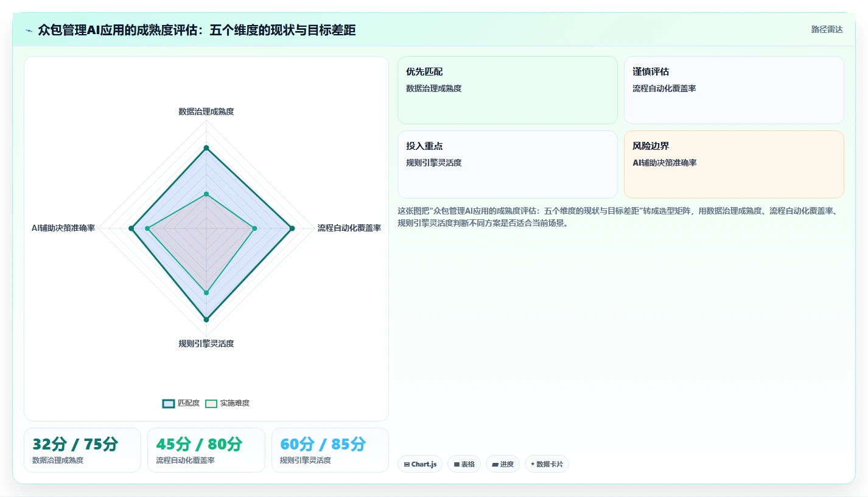Click 实施难度 data point on 规则引擎灵活度 axis
868x497 pixels.
[206, 293]
